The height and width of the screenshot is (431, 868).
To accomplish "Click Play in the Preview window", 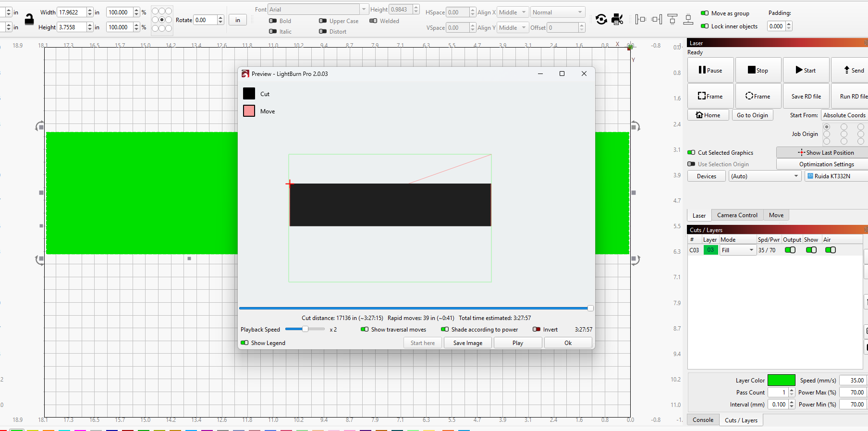I will click(x=517, y=343).
